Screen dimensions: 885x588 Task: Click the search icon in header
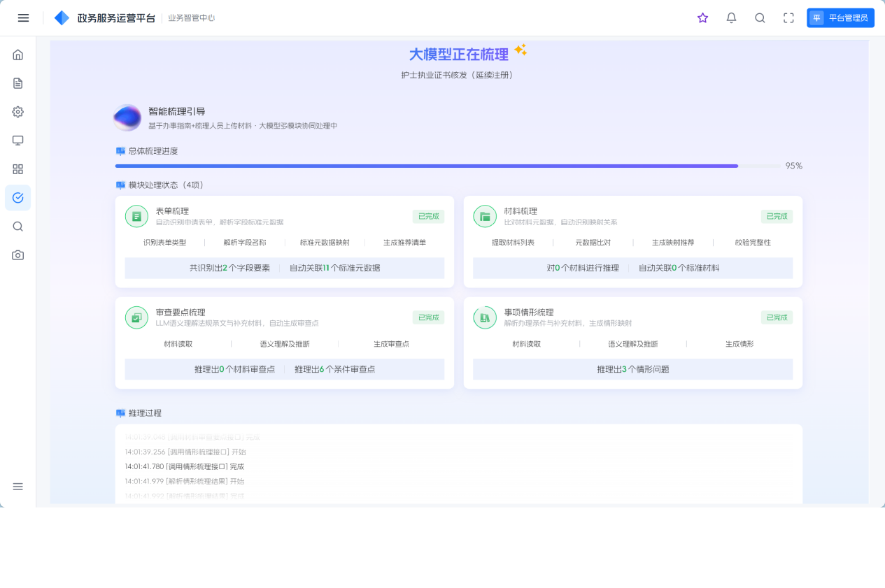pos(760,18)
